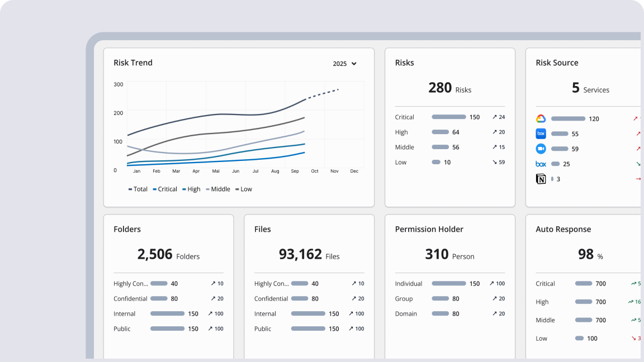Click High row in Auto Response card
644x362 pixels.
(x=588, y=302)
